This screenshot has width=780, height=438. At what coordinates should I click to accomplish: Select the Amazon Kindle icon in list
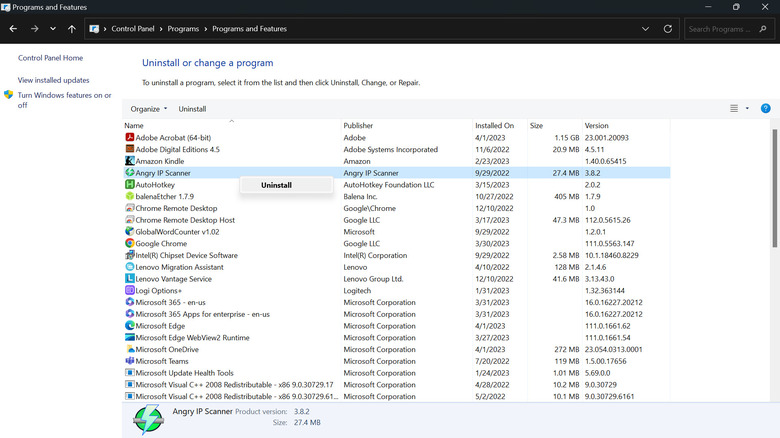[130, 160]
